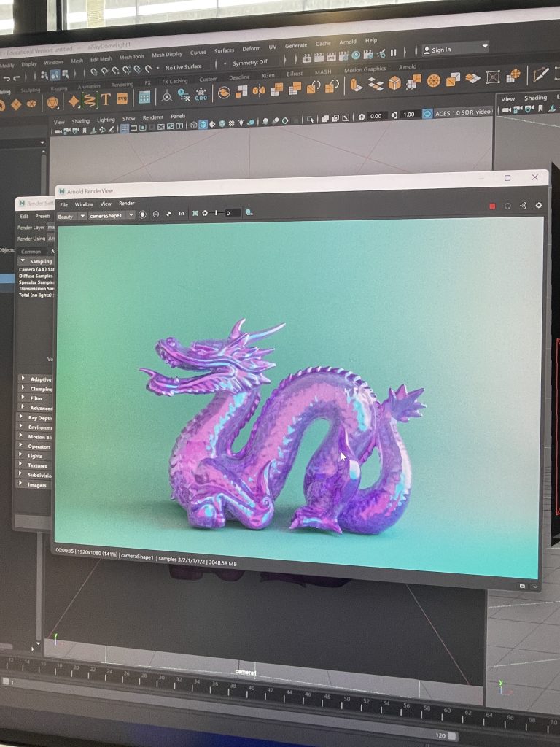Click the Sign In button
This screenshot has height=747, width=560.
pyautogui.click(x=441, y=50)
